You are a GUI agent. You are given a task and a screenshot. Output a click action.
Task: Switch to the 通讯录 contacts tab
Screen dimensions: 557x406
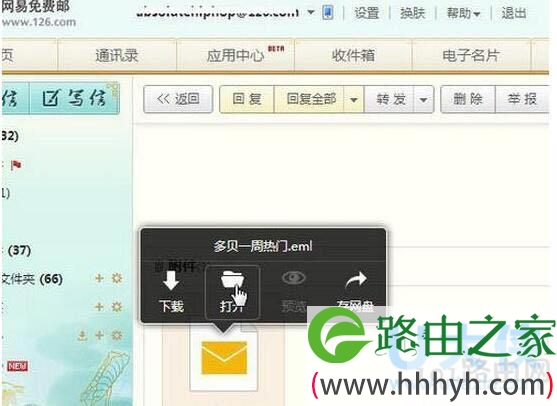pos(117,55)
